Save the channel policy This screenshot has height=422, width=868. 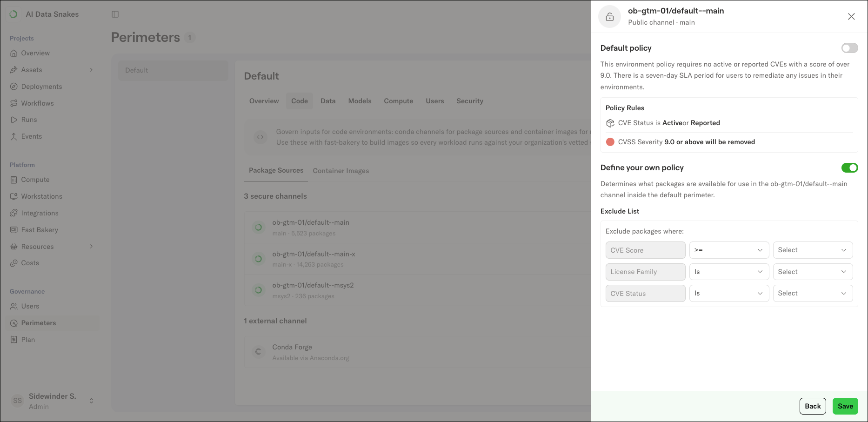[845, 406]
